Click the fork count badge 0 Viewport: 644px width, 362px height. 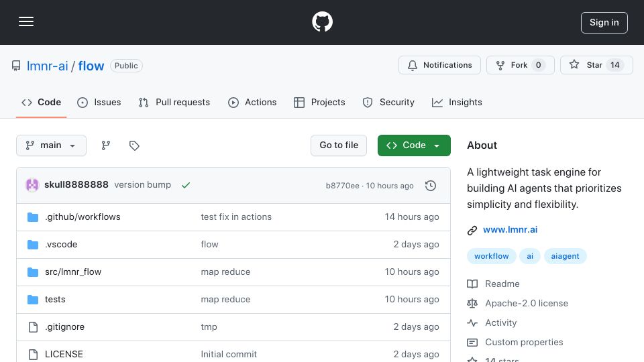(539, 65)
